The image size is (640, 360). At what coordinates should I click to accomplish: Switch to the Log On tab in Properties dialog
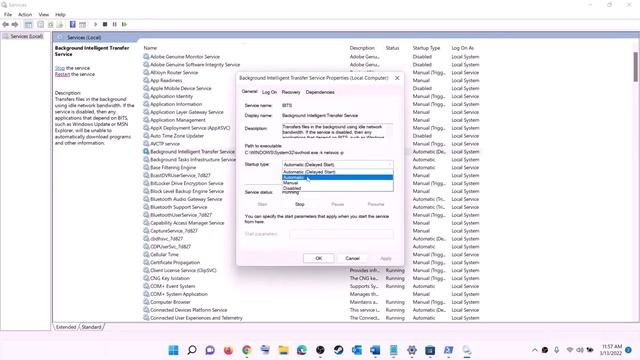[269, 92]
